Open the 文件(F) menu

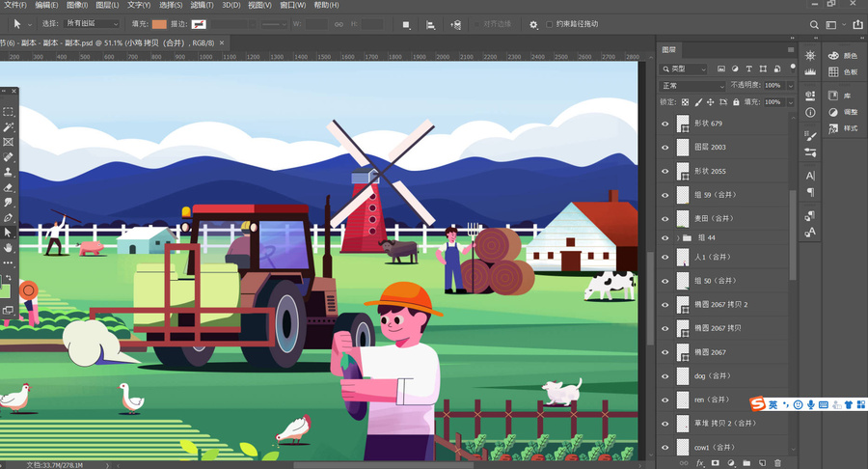coord(14,5)
